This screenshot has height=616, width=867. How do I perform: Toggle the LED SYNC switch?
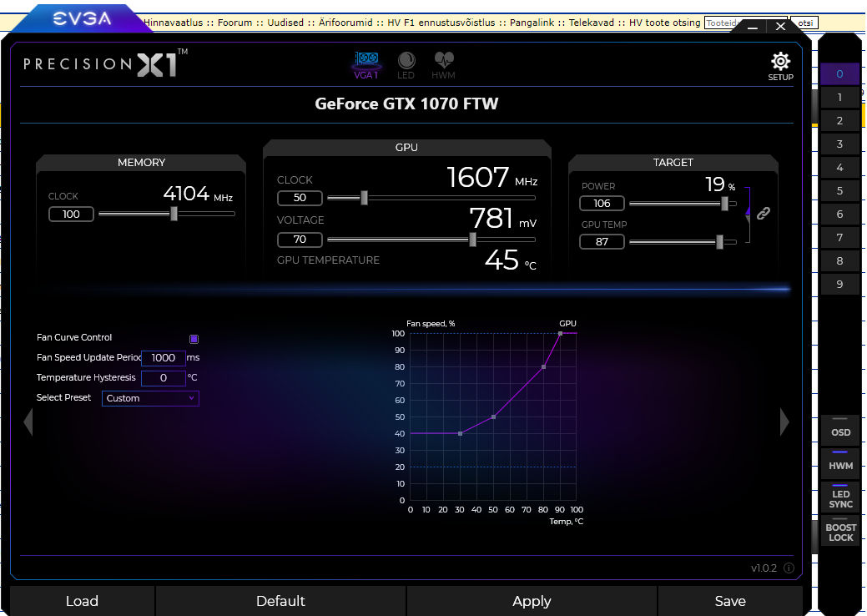pos(840,496)
